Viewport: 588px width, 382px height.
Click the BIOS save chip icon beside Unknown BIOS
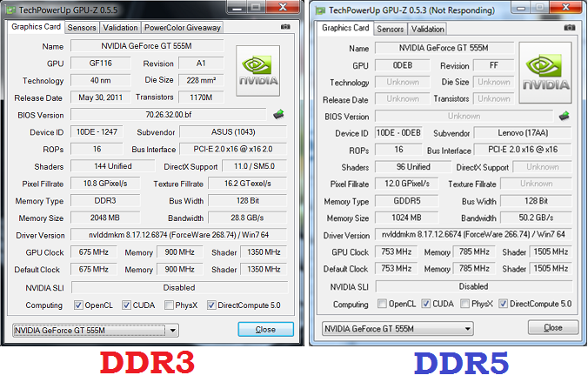[x=564, y=116]
